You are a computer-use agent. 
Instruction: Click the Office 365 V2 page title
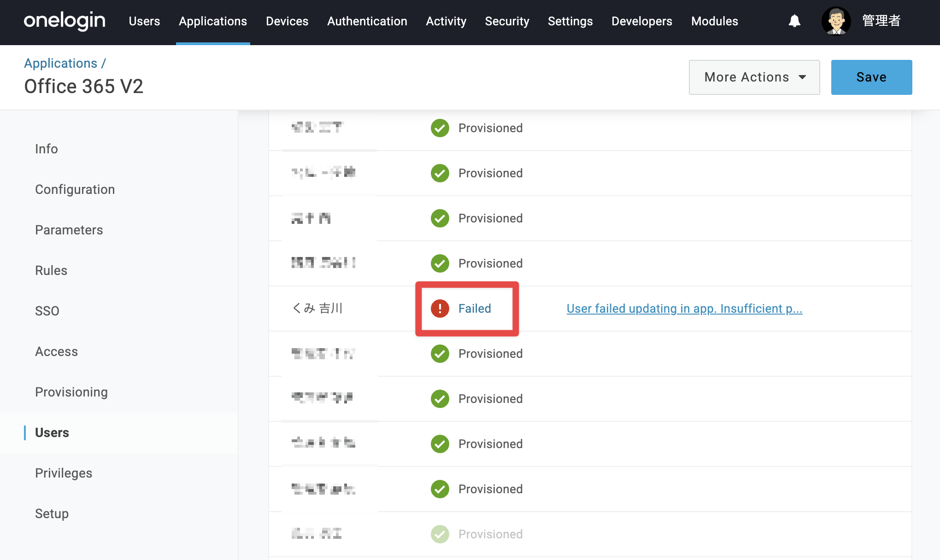(x=84, y=86)
